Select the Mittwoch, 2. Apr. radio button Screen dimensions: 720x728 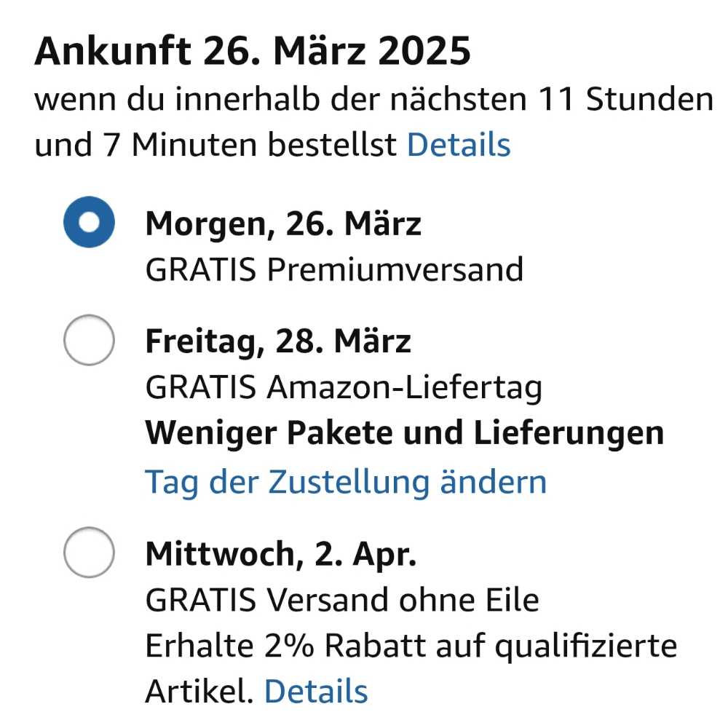tap(89, 553)
